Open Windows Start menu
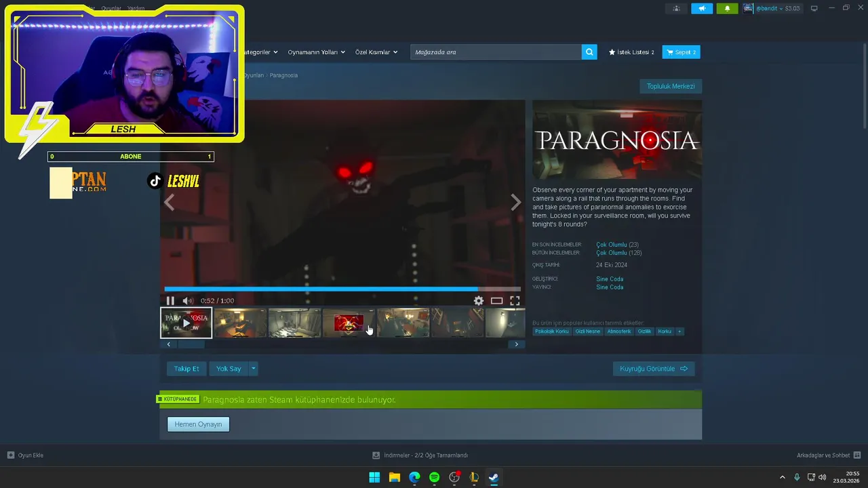Image resolution: width=868 pixels, height=488 pixels. (374, 477)
